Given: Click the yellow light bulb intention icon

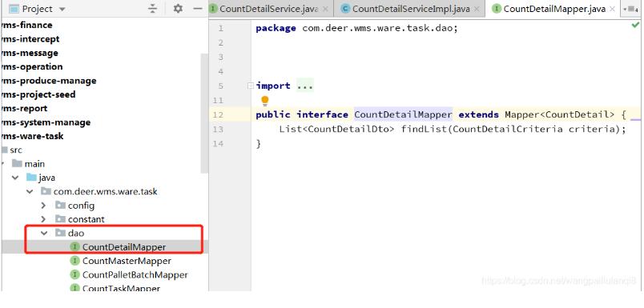Looking at the screenshot, I should [x=265, y=101].
